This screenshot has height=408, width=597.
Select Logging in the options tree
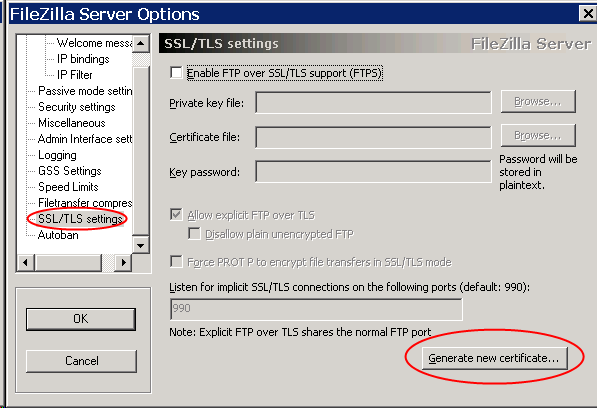click(x=57, y=155)
